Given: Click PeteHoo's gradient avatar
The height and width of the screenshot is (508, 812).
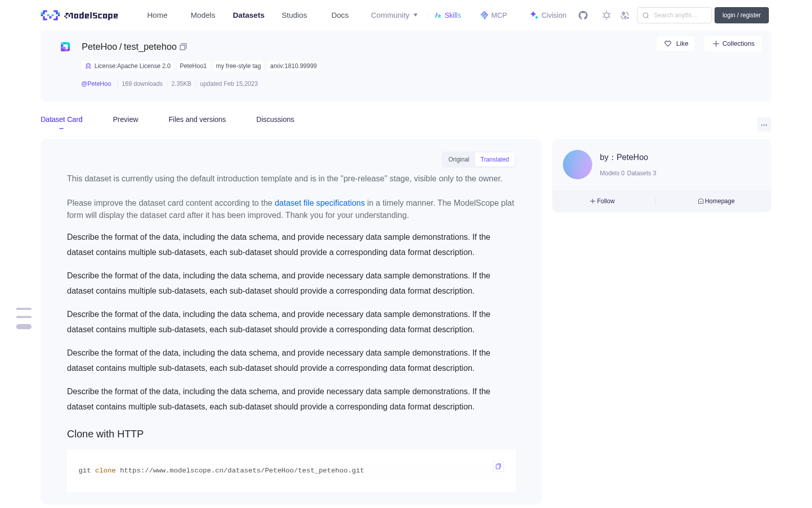Looking at the screenshot, I should coord(578,165).
